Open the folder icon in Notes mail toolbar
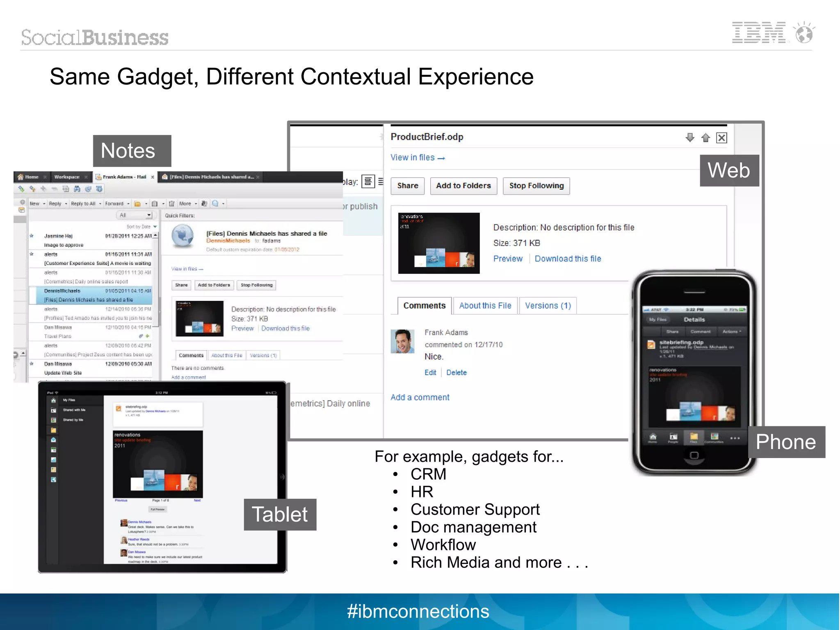Image resolution: width=840 pixels, height=630 pixels. (137, 204)
